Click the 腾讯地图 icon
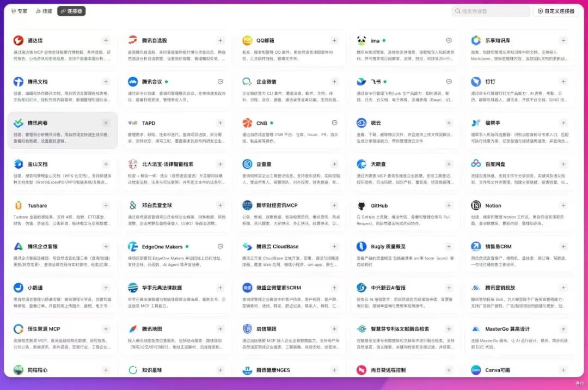Image resolution: width=588 pixels, height=390 pixels. (x=133, y=329)
